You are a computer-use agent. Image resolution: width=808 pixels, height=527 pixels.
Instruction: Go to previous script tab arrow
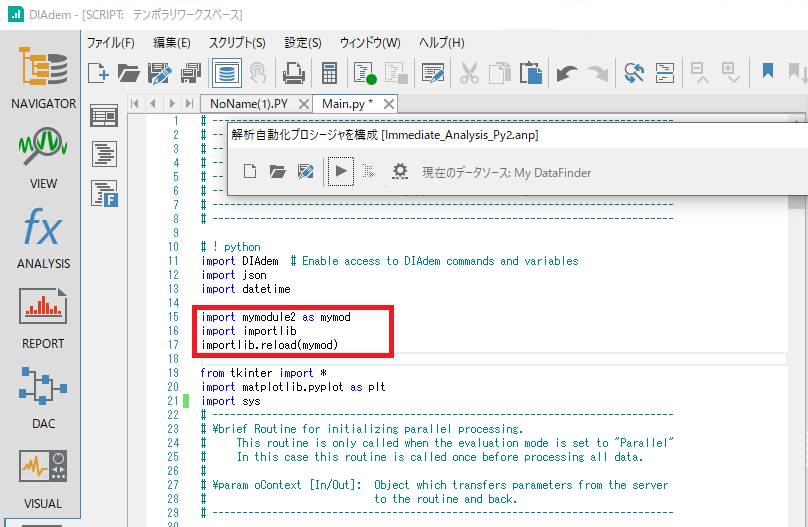(153, 104)
